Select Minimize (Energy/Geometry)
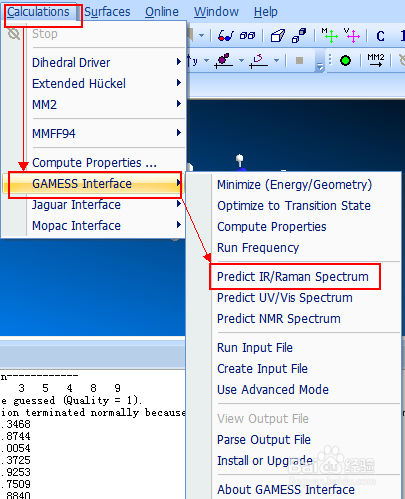 coord(295,185)
